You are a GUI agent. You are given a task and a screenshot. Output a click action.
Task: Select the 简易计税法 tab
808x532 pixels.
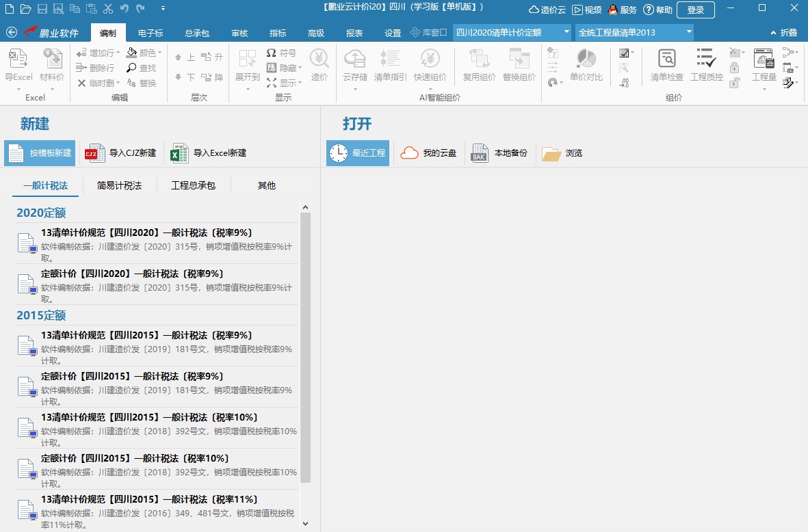tap(119, 185)
